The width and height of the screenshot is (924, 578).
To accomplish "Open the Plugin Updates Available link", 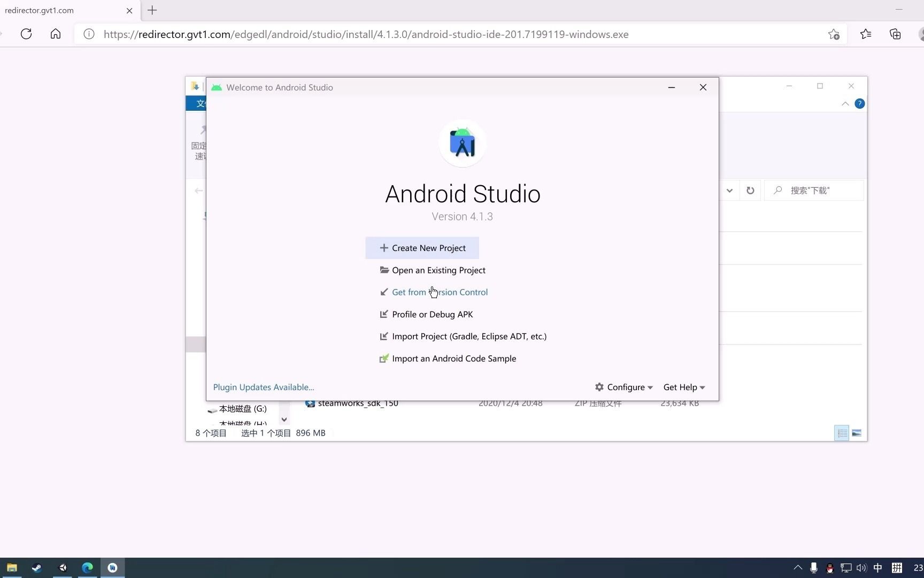I will [264, 387].
